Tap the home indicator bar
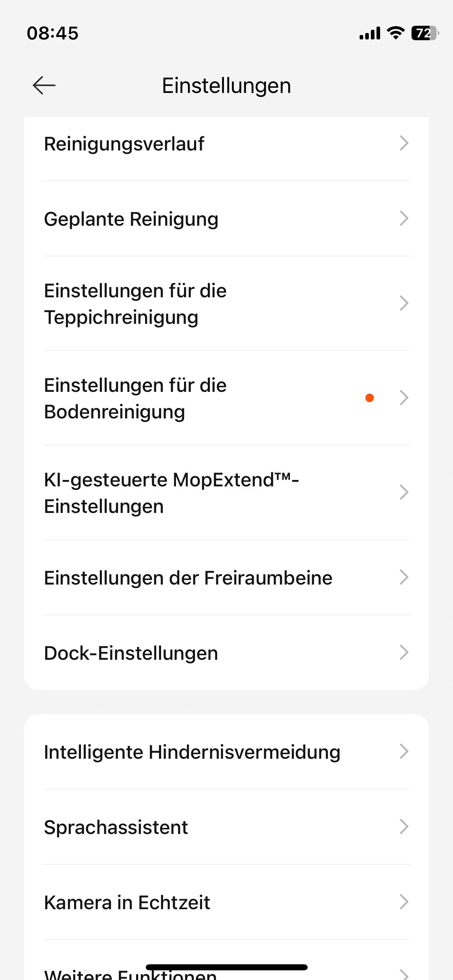The height and width of the screenshot is (980, 453). (x=226, y=967)
